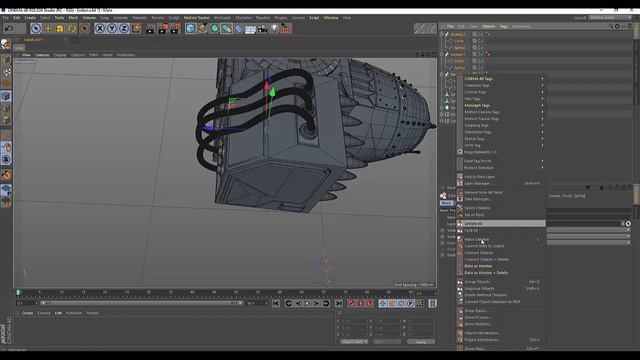The height and width of the screenshot is (360, 640).
Task: Choose Project Information entry
Action: (501, 340)
